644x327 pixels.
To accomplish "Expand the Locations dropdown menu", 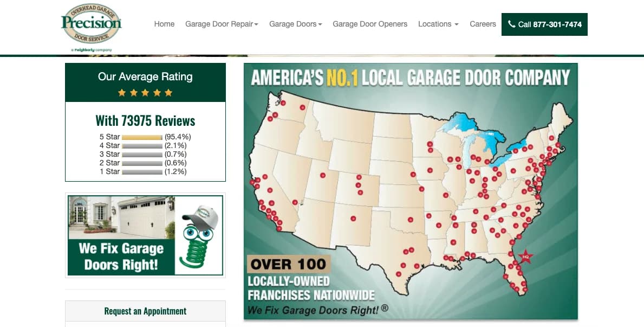I will (x=438, y=24).
